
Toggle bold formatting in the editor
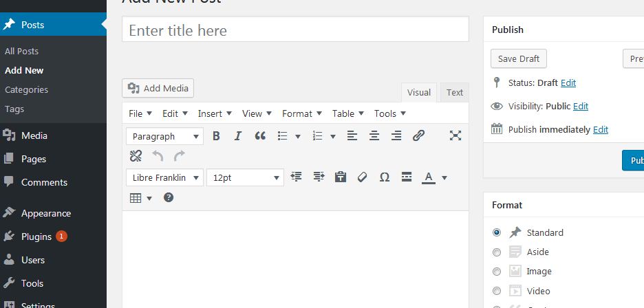(x=217, y=136)
